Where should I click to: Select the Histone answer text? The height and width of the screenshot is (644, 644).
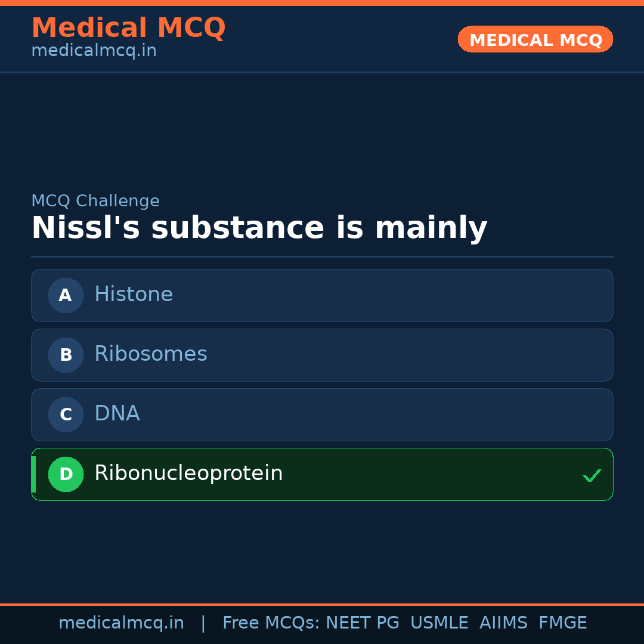[x=134, y=295]
